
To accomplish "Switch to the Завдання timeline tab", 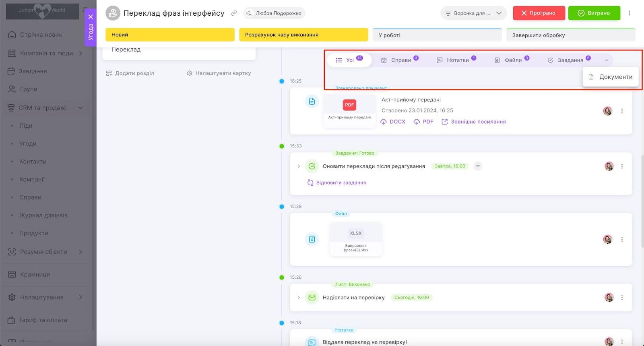I will pos(569,60).
